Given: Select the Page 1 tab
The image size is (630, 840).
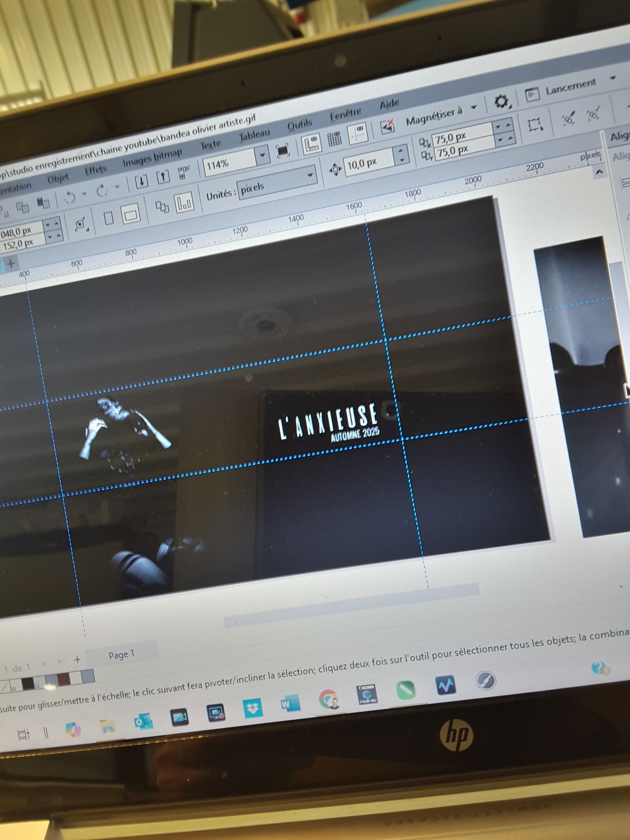Looking at the screenshot, I should (x=121, y=655).
